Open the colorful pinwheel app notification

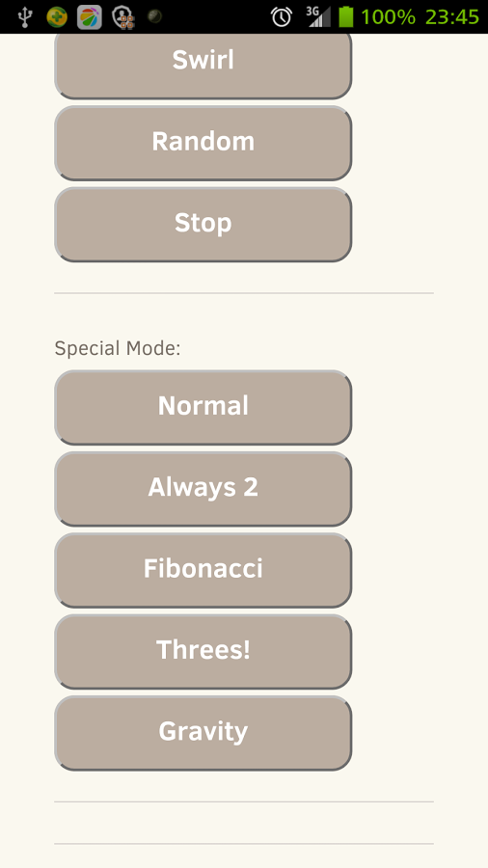click(89, 16)
